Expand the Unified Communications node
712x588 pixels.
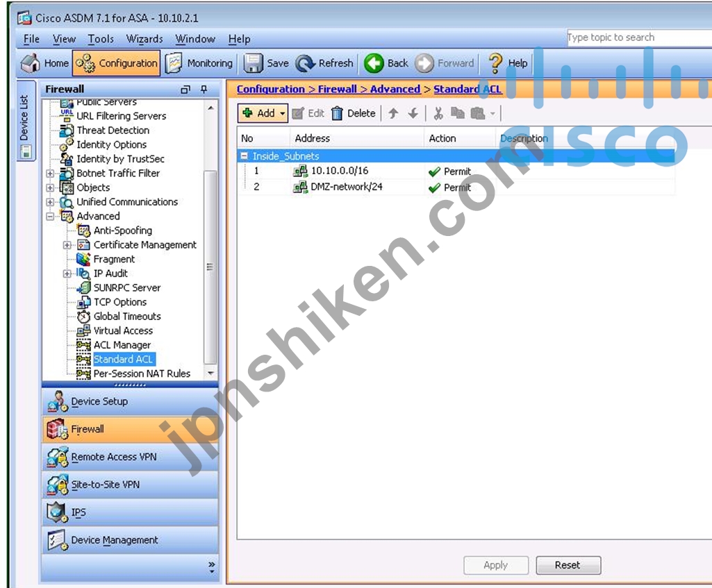click(50, 202)
